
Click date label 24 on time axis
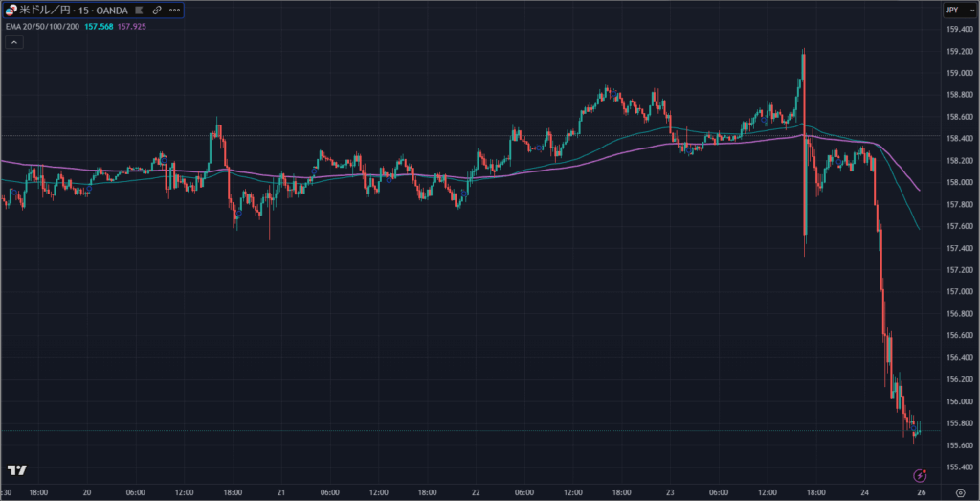click(864, 493)
